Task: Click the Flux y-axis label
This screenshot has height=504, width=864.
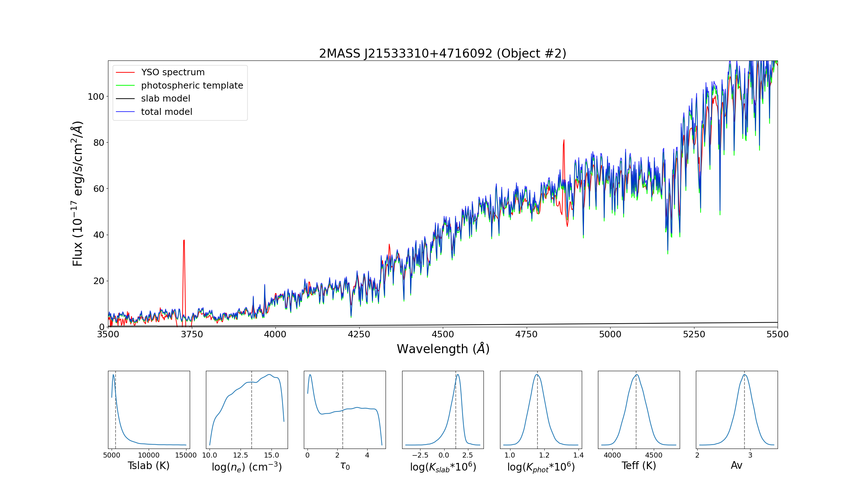Action: tap(77, 194)
